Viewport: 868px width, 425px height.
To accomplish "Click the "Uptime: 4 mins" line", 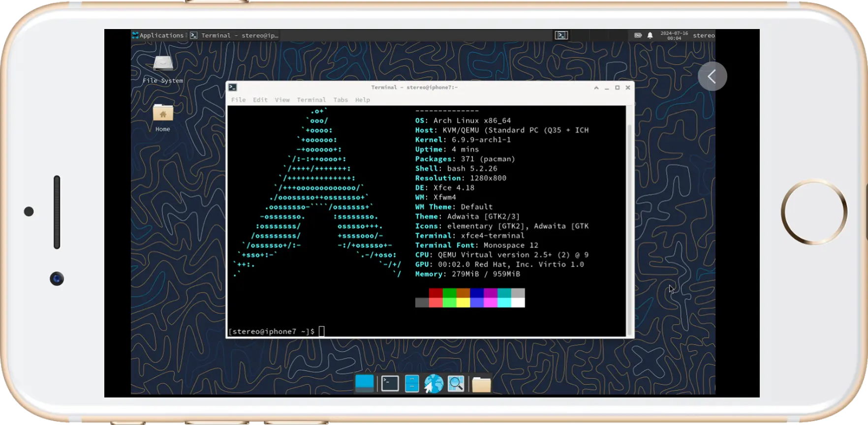I will (x=447, y=150).
